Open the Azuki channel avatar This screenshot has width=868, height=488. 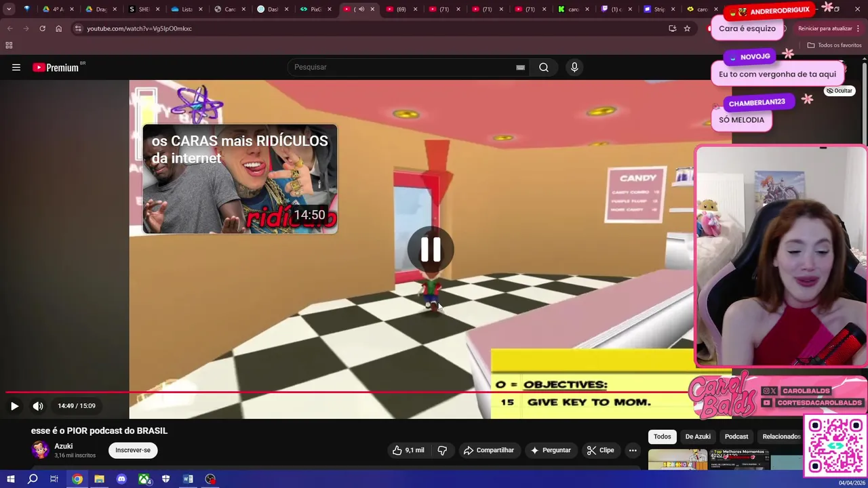tap(40, 450)
